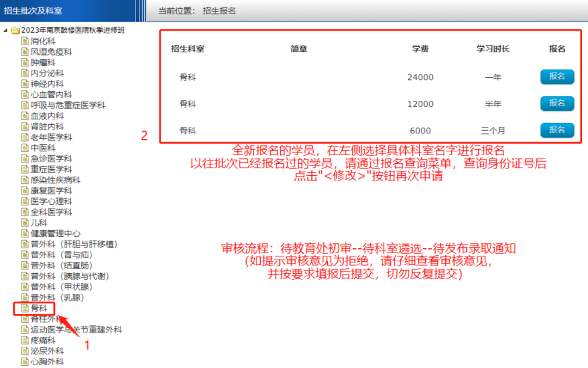
Task: Click the document icon beside 儿科
Action: 25,223
